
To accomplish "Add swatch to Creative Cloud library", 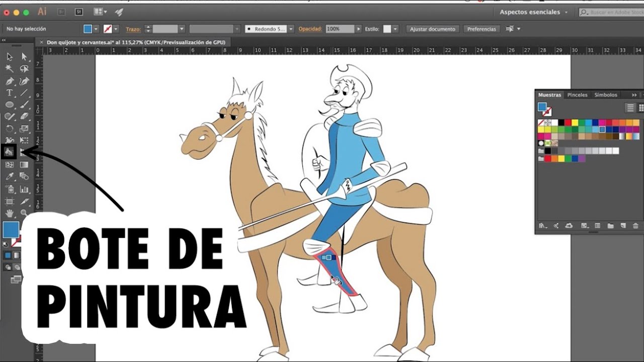I will coord(569,226).
